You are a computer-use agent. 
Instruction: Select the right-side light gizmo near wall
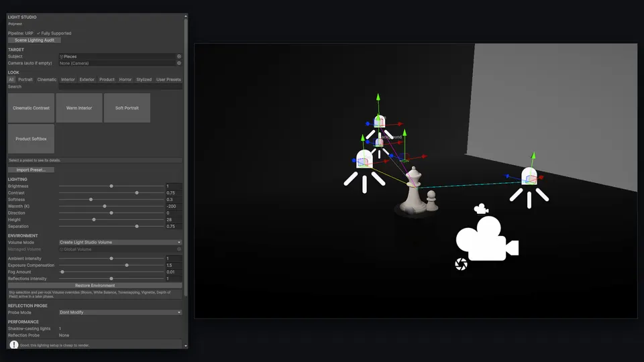pos(529,187)
